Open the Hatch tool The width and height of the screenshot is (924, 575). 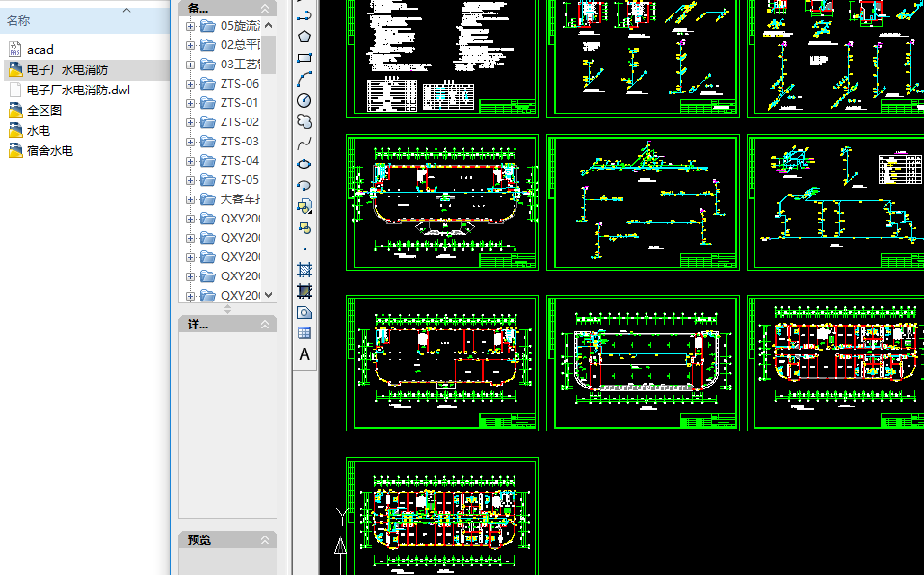[304, 270]
